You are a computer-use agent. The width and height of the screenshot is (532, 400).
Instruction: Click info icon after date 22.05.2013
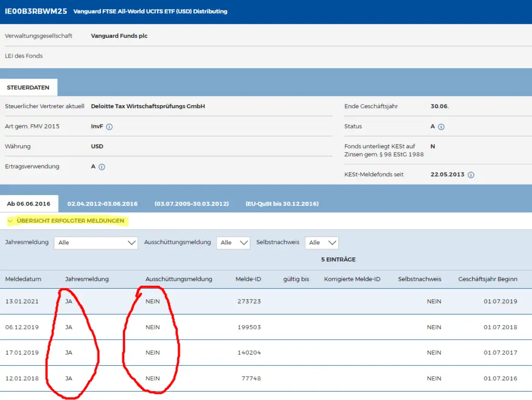click(x=471, y=175)
